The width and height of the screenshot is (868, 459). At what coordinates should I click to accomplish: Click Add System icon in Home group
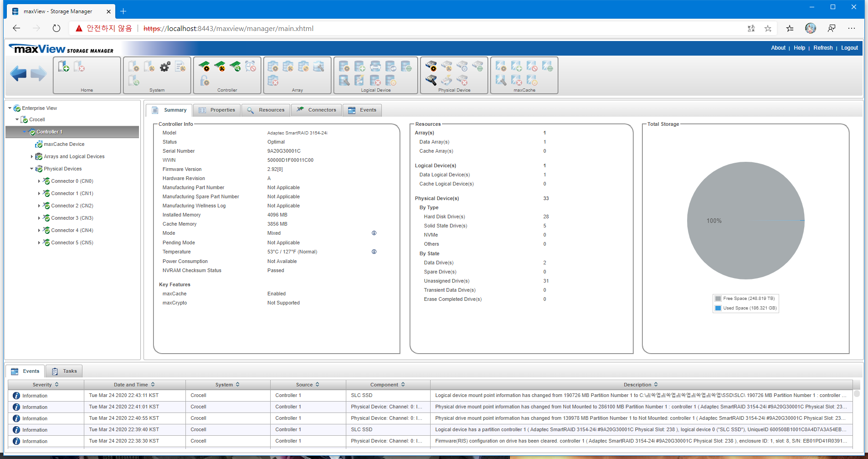[x=64, y=67]
